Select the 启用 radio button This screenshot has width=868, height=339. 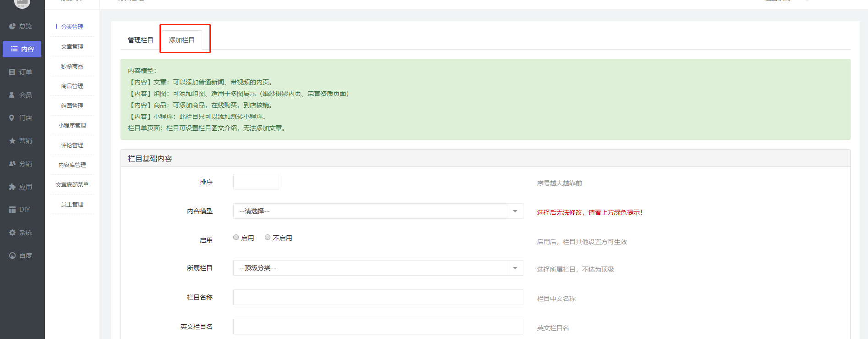point(236,237)
